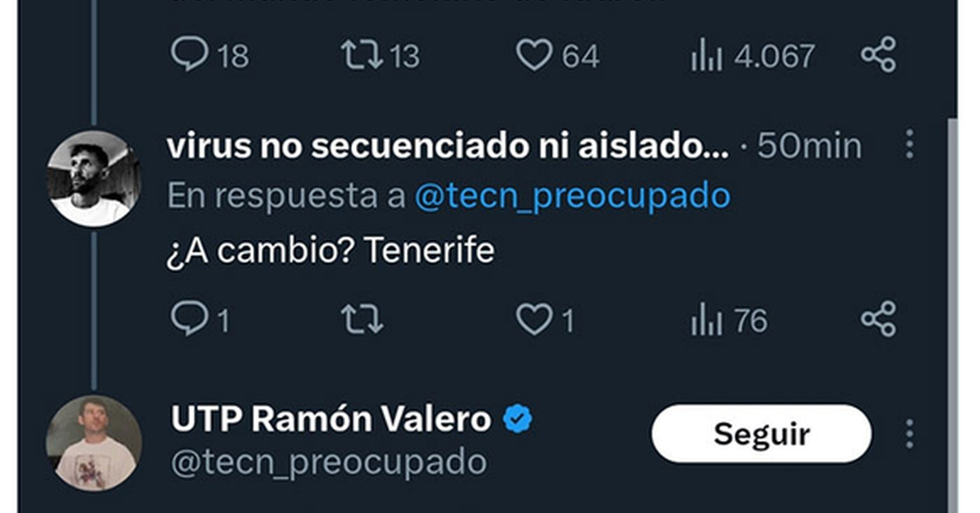This screenshot has height=513, width=980.
Task: View the 76 impressions analytics
Action: tap(706, 319)
